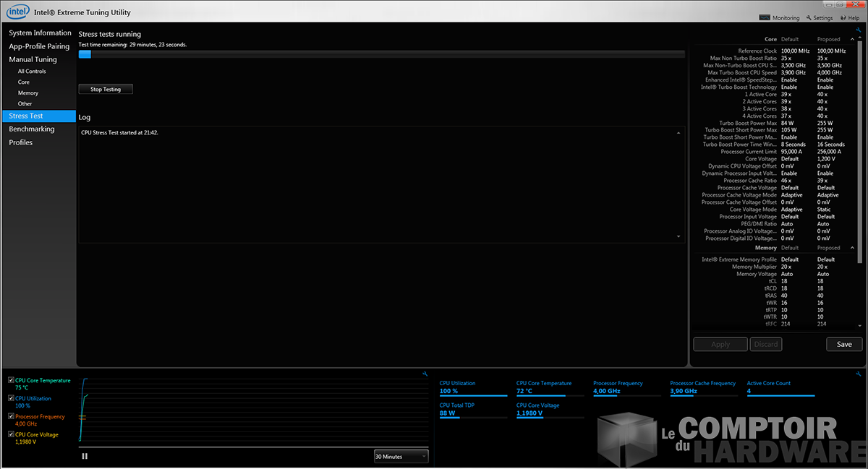Toggle the CPU Utilization checkbox
The image size is (868, 469).
pos(11,398)
